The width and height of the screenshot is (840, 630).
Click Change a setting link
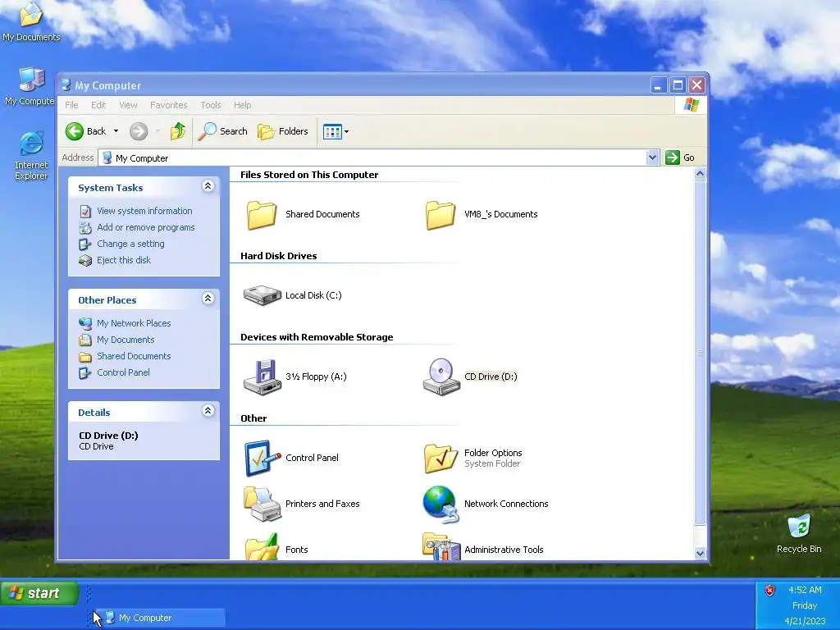130,244
